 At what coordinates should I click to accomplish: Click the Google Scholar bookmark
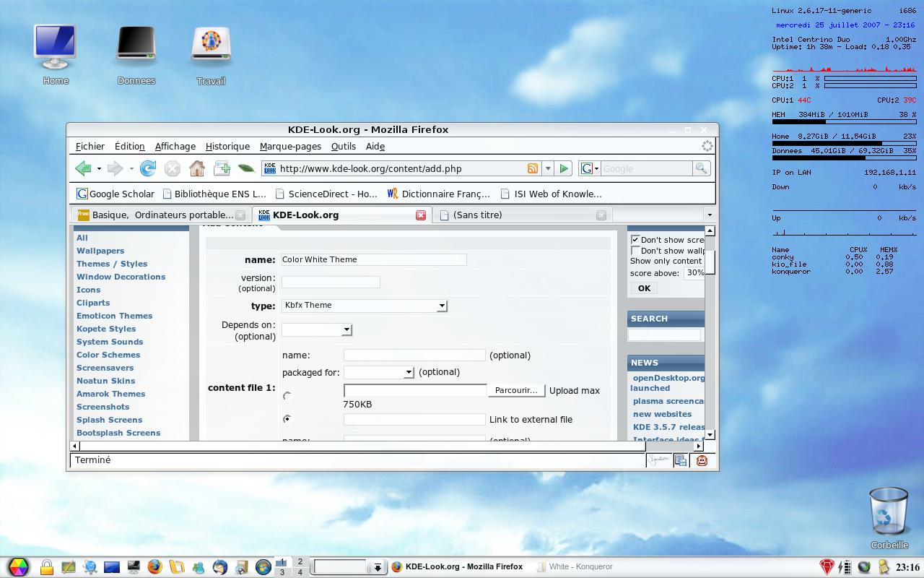[x=115, y=194]
